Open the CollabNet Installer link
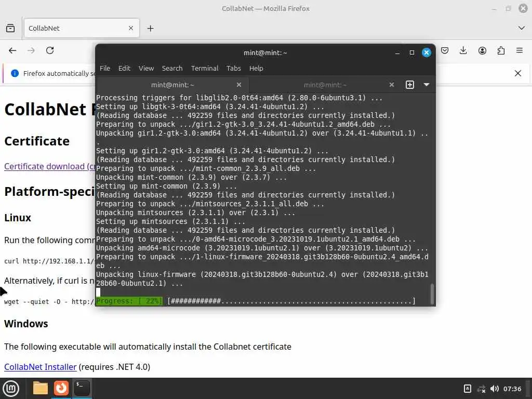This screenshot has width=532, height=399. click(x=41, y=367)
